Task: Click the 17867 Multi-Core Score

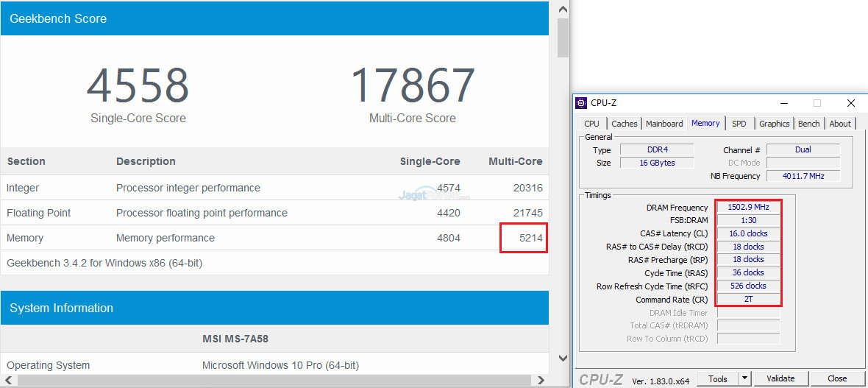Action: [413, 86]
